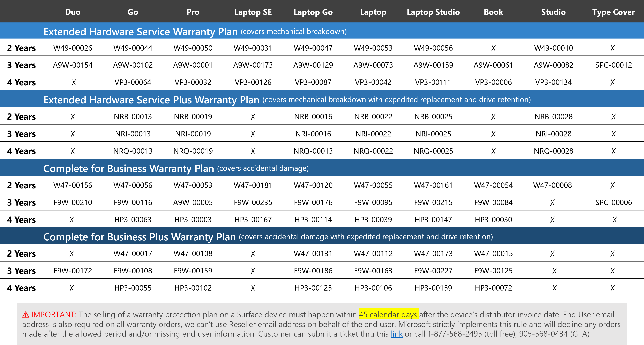This screenshot has width=644, height=345.
Task: Select the Book column header
Action: point(493,12)
